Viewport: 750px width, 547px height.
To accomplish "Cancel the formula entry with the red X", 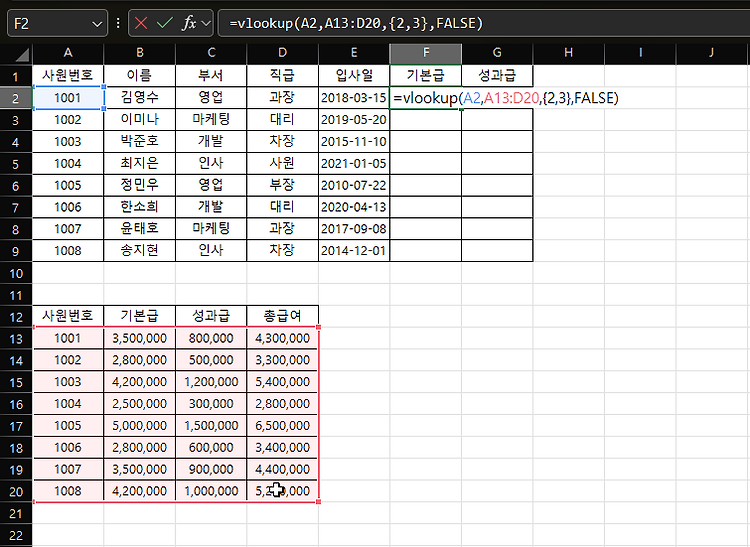I will tap(141, 23).
